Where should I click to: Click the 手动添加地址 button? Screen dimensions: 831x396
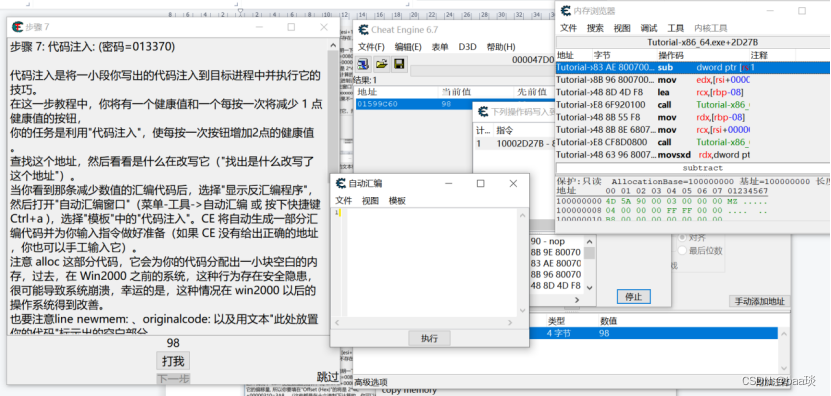point(759,301)
